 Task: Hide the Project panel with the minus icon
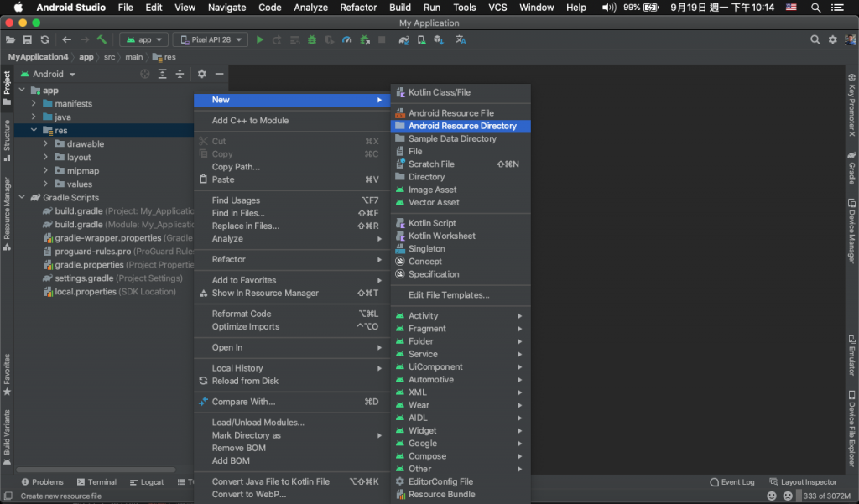pyautogui.click(x=219, y=74)
